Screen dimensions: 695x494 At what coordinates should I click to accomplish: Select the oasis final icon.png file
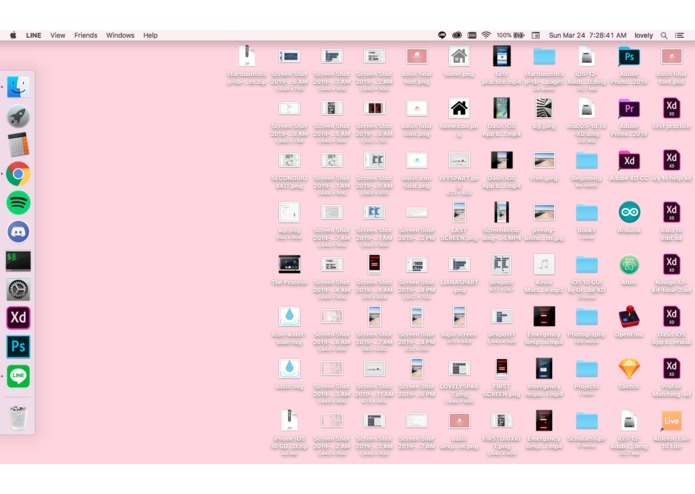[417, 108]
